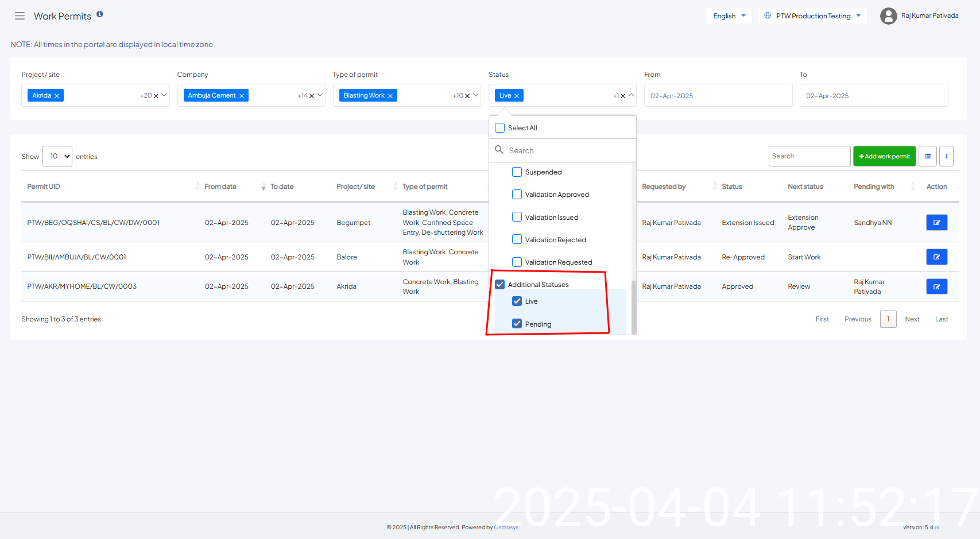Tick the Validation Approved checkbox
The height and width of the screenshot is (539, 980).
(x=517, y=195)
